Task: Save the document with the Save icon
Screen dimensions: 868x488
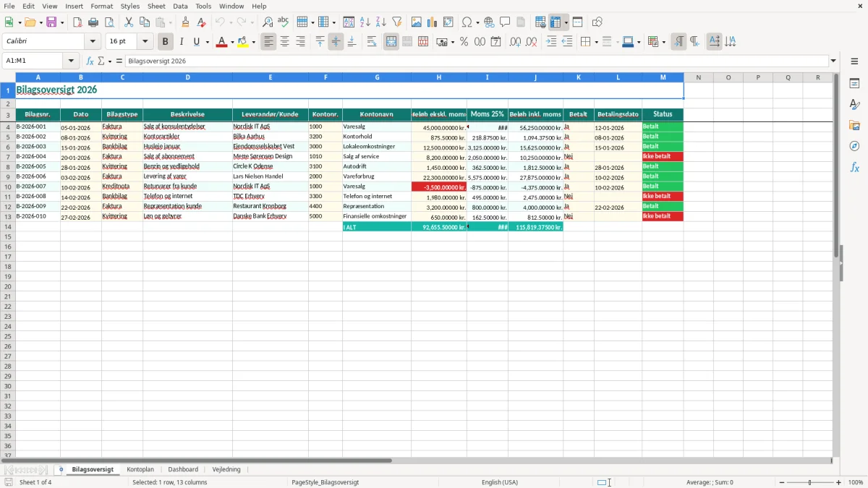Action: click(51, 22)
